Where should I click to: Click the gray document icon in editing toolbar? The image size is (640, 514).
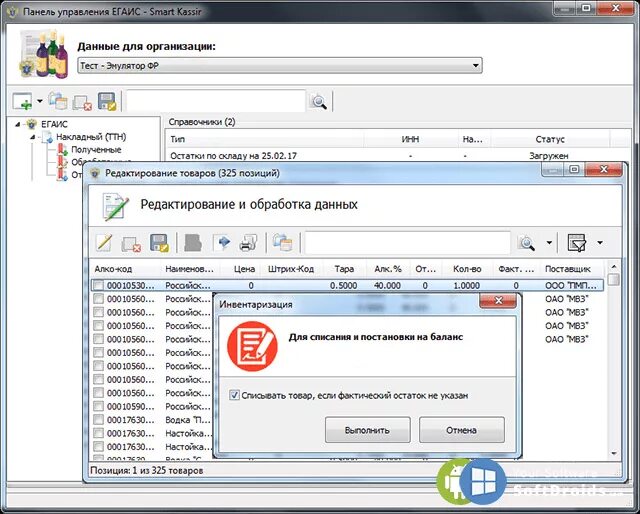[193, 243]
